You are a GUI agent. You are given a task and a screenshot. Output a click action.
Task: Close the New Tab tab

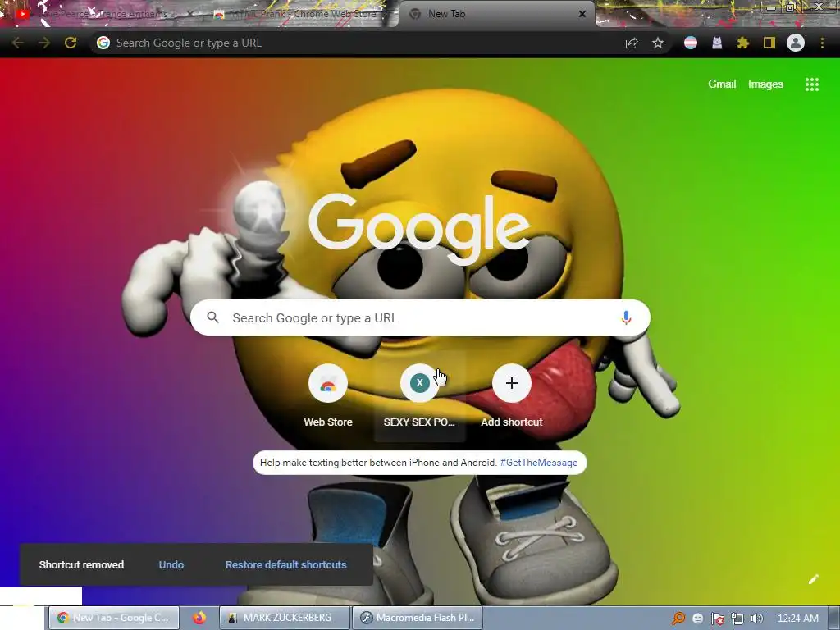pos(582,14)
